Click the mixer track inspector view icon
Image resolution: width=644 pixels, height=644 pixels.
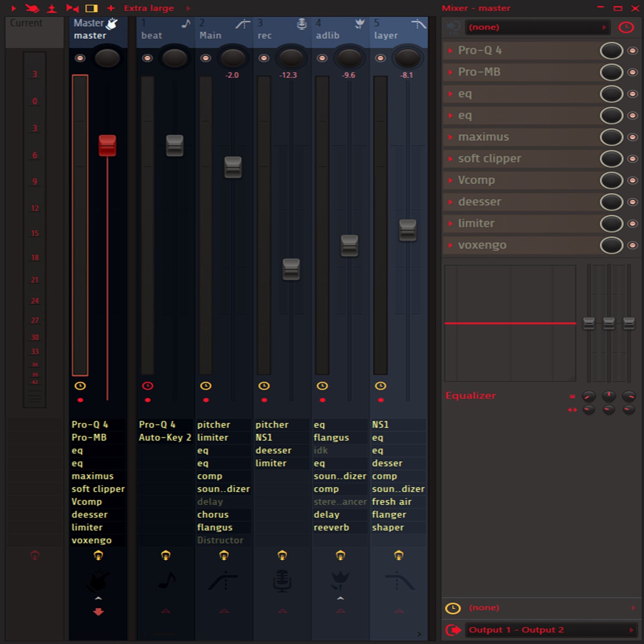click(x=91, y=8)
